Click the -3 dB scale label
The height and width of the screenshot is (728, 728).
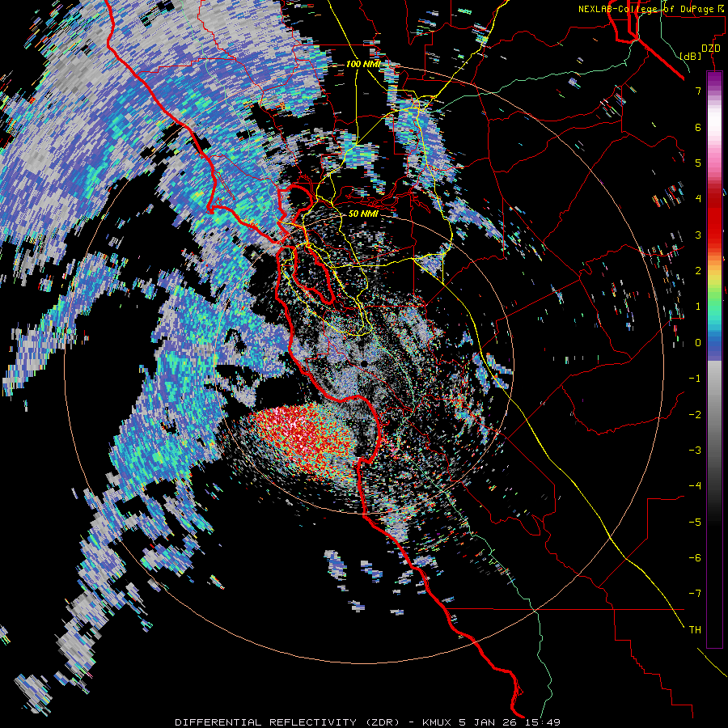[695, 451]
